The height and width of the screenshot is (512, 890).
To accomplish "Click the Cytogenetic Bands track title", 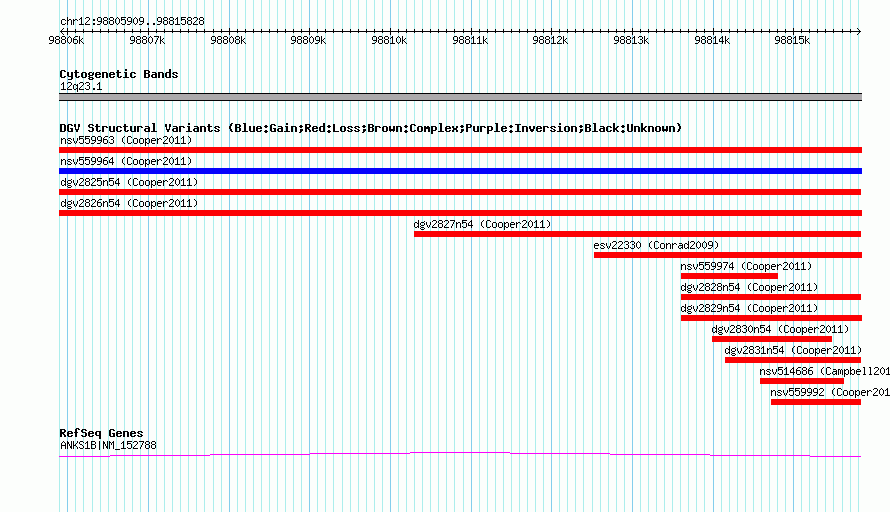I will (x=119, y=74).
